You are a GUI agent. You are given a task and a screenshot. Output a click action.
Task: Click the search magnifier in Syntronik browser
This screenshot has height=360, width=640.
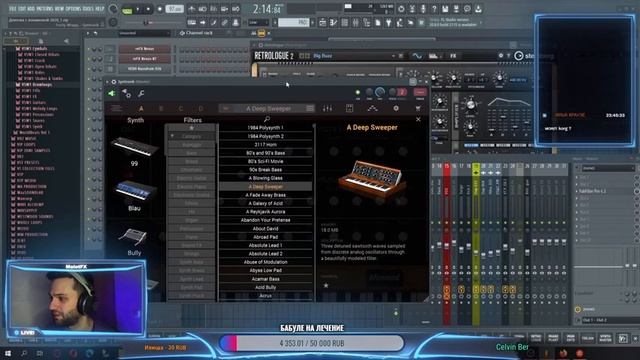(267, 119)
